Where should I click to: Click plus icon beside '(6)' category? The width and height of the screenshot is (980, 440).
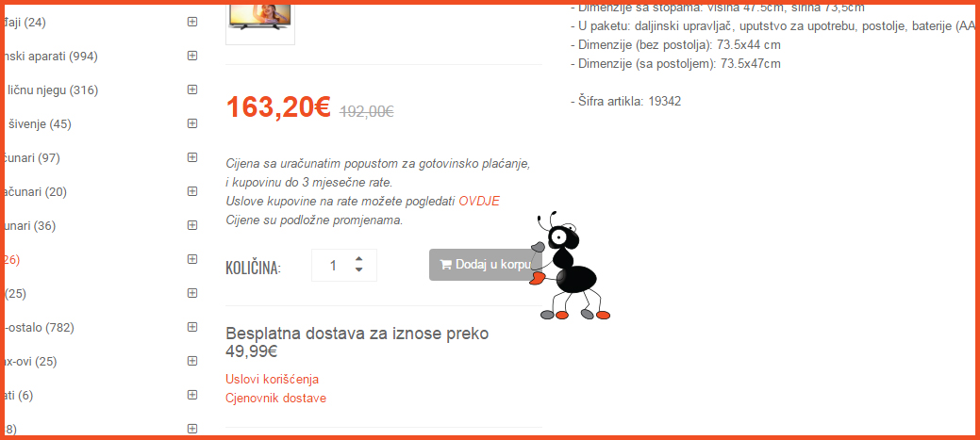[191, 395]
